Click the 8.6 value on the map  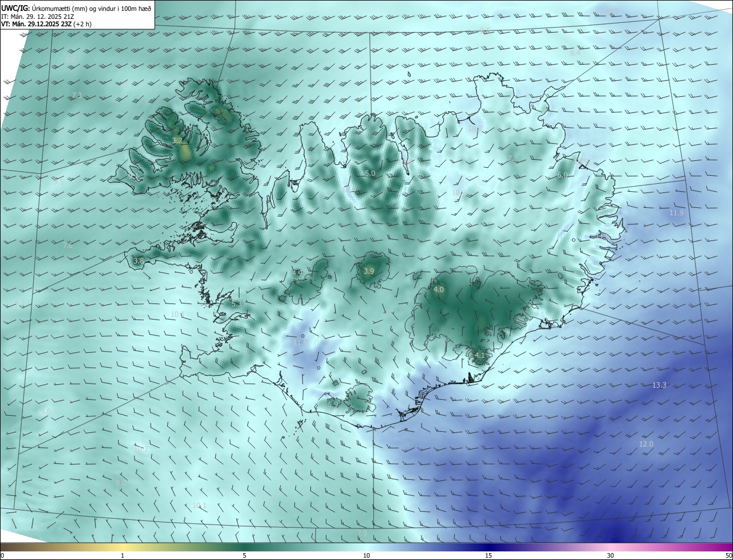(x=70, y=60)
